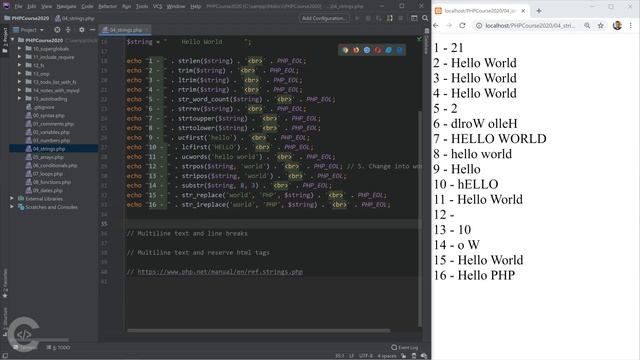Viewport: 640px width, 360px height.
Task: Expand Scratches and Consoles node
Action: [12, 207]
